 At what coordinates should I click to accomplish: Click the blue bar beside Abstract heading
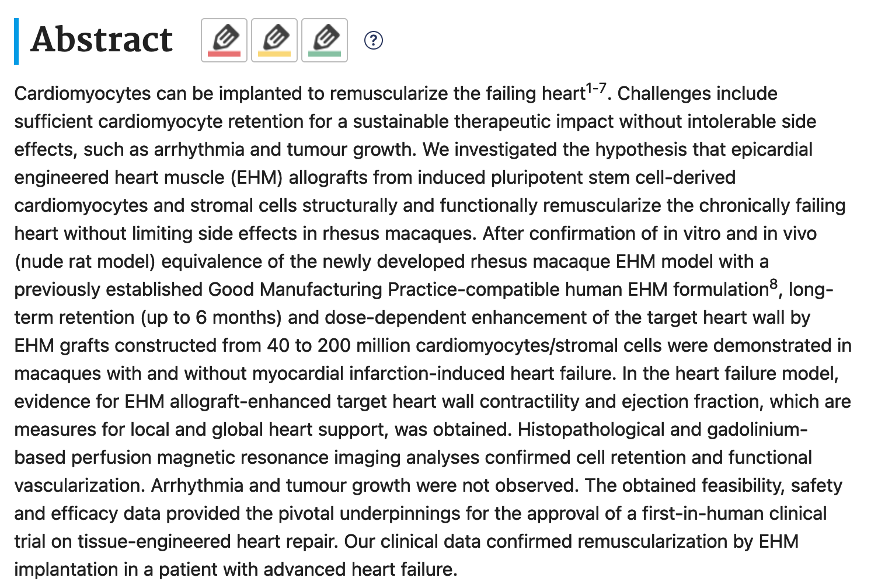coord(16,41)
